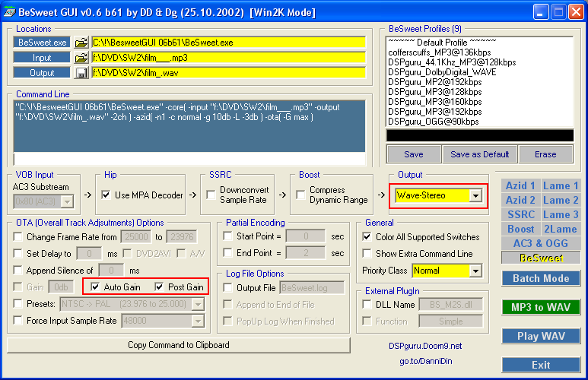Enable Presets checkbox
The height and width of the screenshot is (380, 588).
click(x=17, y=303)
